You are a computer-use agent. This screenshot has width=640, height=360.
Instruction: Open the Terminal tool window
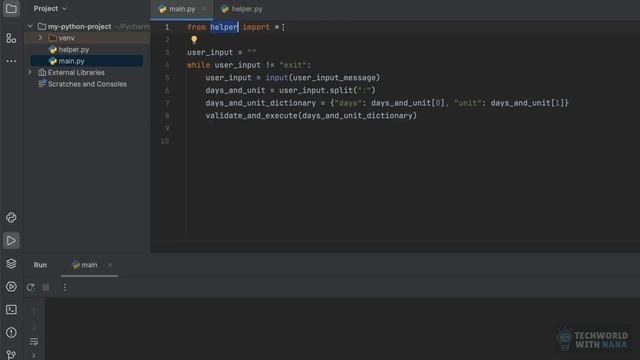[11, 309]
